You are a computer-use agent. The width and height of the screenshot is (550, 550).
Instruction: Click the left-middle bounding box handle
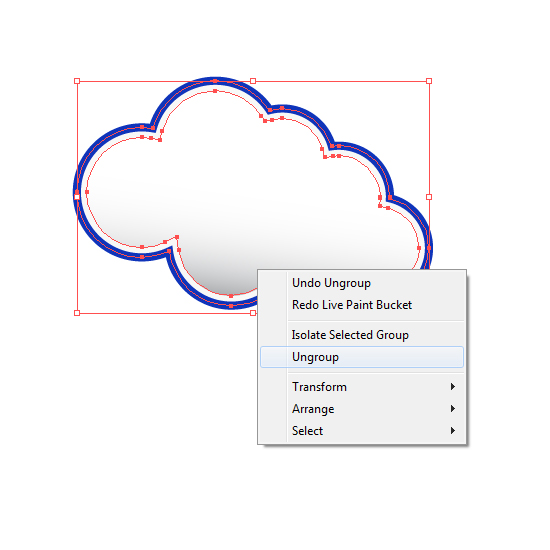(77, 197)
